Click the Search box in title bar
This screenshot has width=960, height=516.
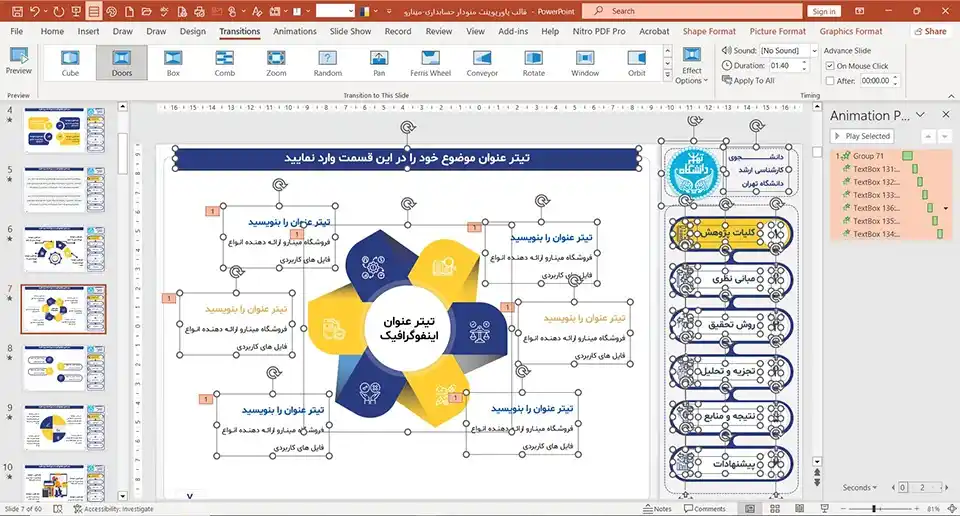click(x=692, y=11)
